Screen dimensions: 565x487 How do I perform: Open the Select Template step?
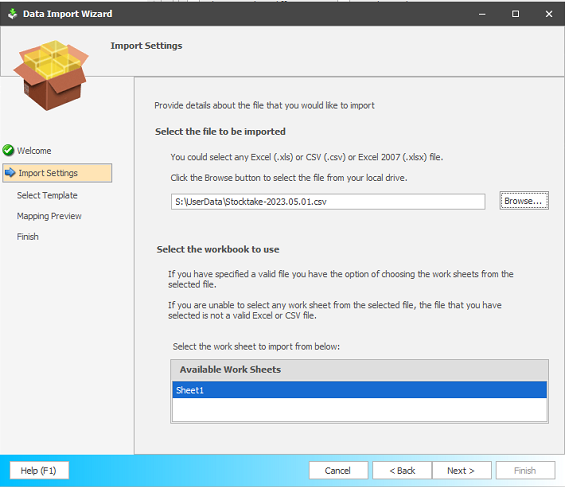point(47,195)
